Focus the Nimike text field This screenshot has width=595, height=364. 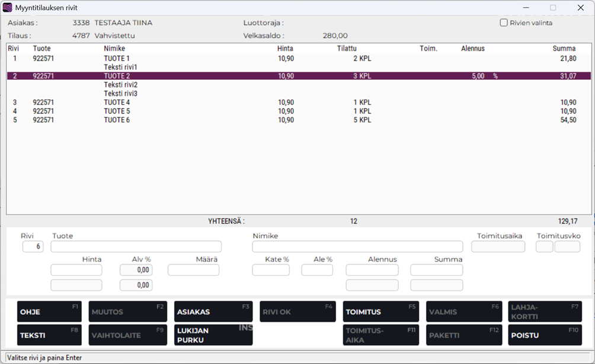[x=357, y=247]
